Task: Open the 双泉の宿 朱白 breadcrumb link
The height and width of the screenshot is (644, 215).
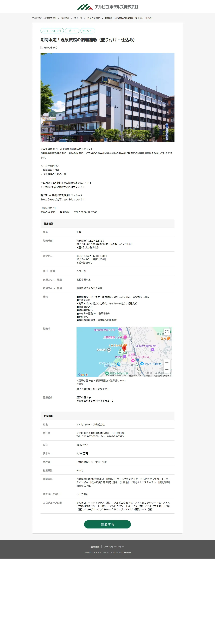Action: (x=94, y=18)
